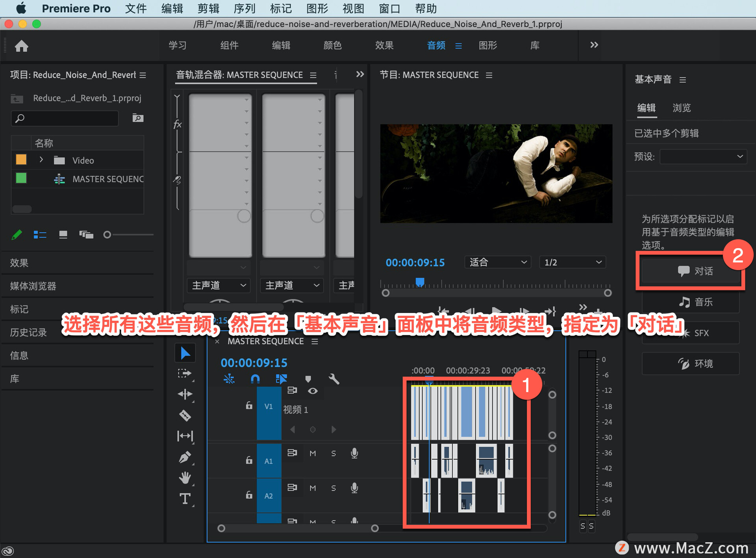756x558 pixels.
Task: Assign clips as 环境 ambience type
Action: click(690, 364)
